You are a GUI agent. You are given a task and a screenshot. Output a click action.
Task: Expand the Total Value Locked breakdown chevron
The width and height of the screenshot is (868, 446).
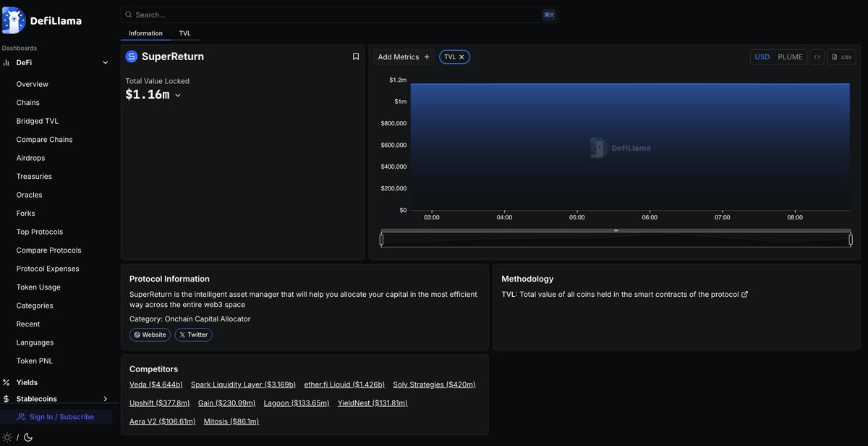[178, 95]
